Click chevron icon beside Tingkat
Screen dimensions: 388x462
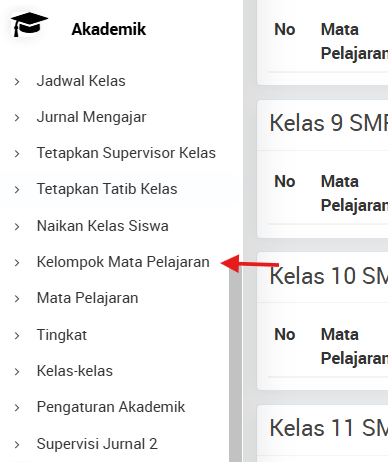pyautogui.click(x=17, y=336)
